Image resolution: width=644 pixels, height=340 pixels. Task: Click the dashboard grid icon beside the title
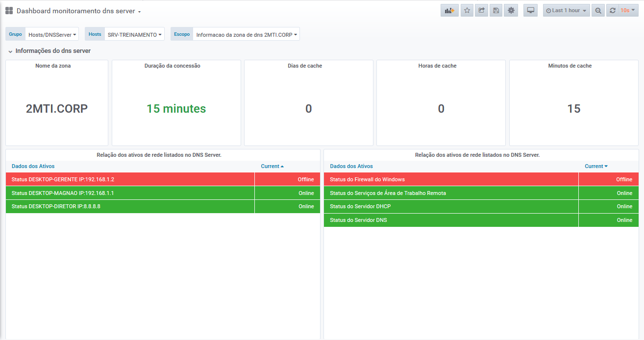click(9, 11)
